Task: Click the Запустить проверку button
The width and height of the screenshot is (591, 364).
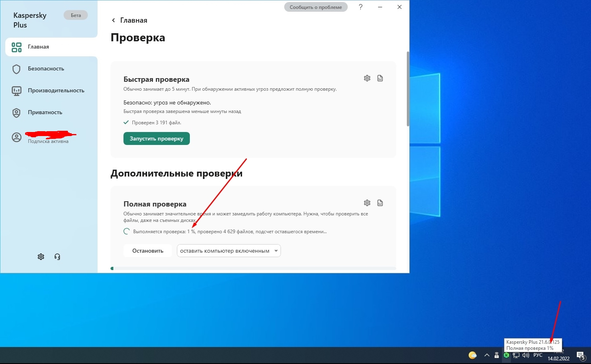Action: click(157, 138)
